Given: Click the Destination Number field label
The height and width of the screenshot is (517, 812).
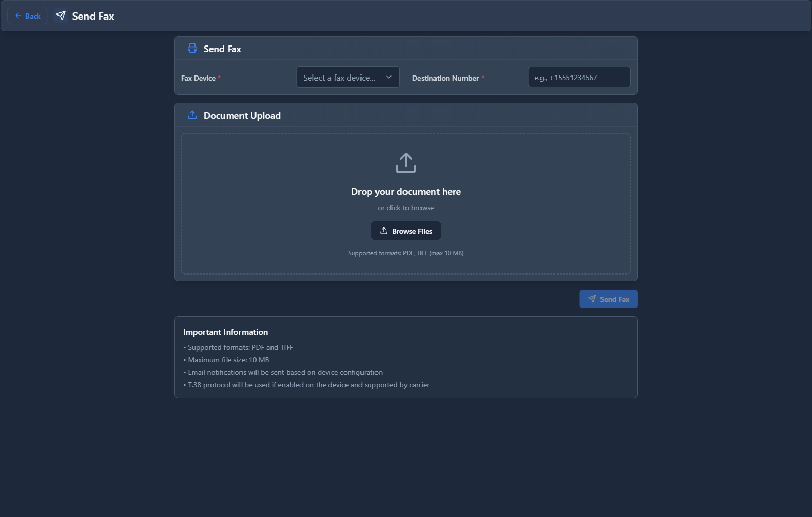Looking at the screenshot, I should 445,79.
